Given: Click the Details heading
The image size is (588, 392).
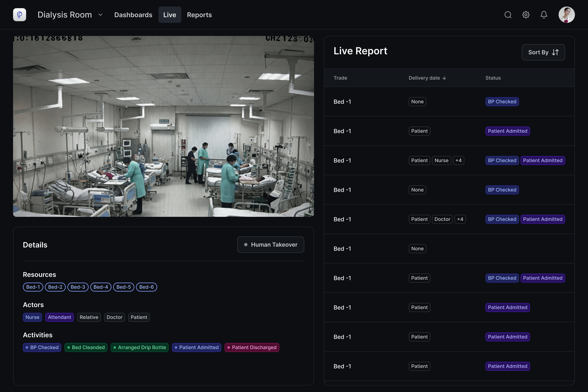Looking at the screenshot, I should pos(35,245).
